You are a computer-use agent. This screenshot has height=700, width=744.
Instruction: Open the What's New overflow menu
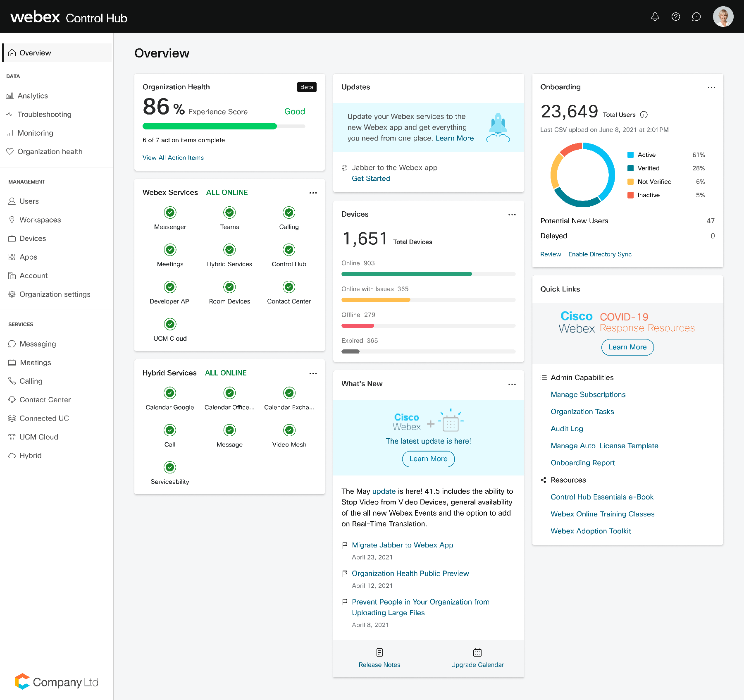(x=512, y=385)
